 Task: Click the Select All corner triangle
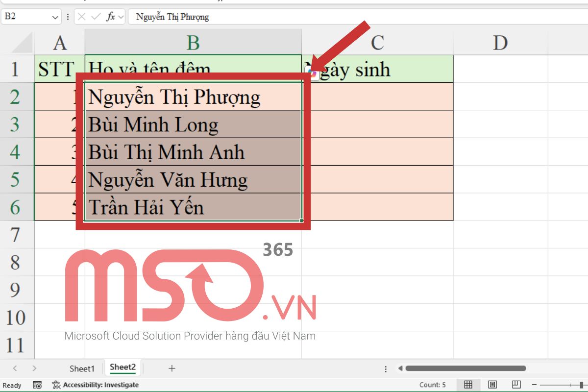(x=22, y=43)
